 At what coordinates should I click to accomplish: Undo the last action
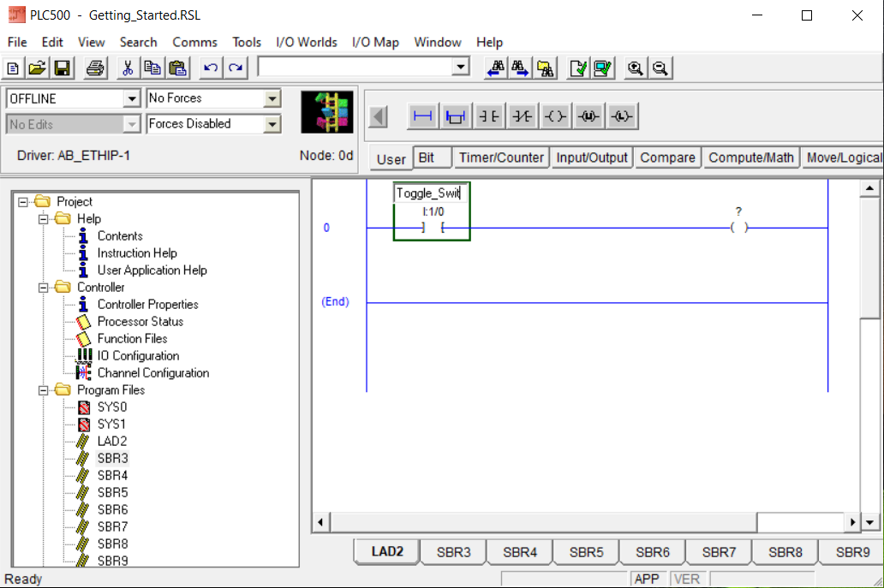(x=211, y=68)
